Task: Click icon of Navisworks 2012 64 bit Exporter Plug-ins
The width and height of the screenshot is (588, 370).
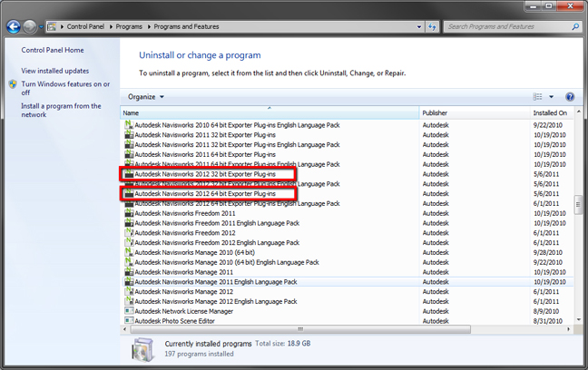Action: click(129, 193)
